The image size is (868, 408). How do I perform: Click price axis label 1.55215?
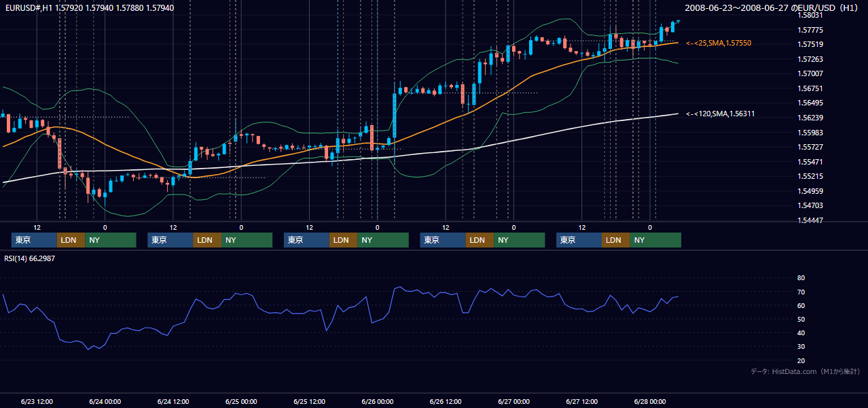pos(810,176)
